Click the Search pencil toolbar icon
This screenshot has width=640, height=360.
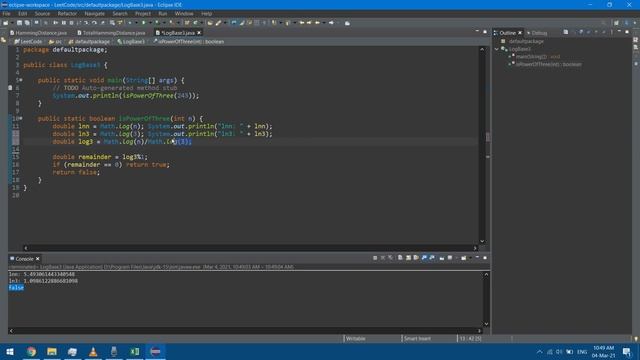tap(218, 23)
